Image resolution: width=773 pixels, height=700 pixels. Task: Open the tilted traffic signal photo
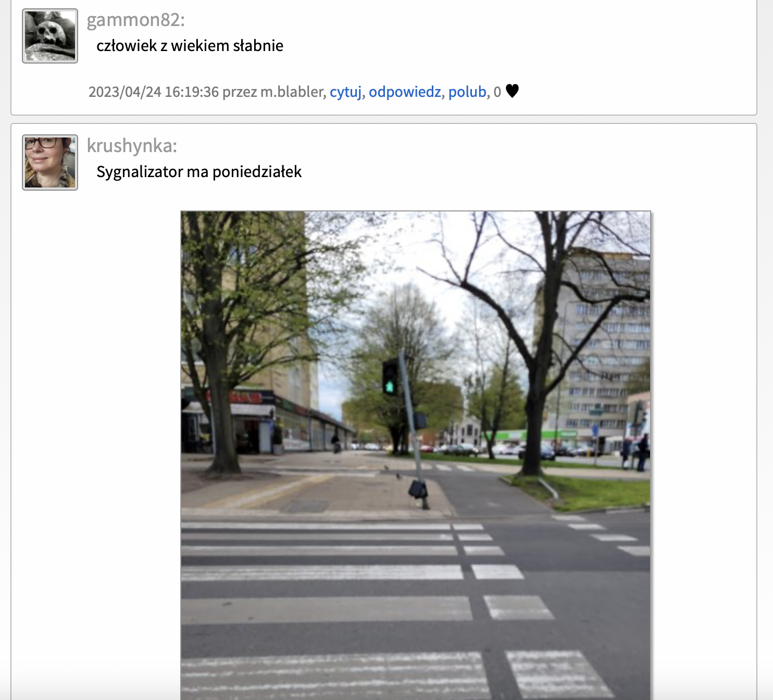coord(416,455)
